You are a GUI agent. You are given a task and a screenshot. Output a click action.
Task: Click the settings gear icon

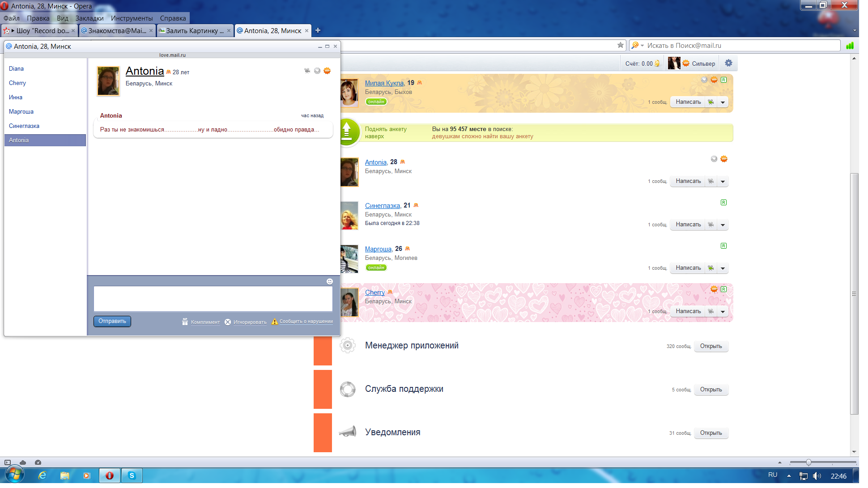tap(728, 63)
